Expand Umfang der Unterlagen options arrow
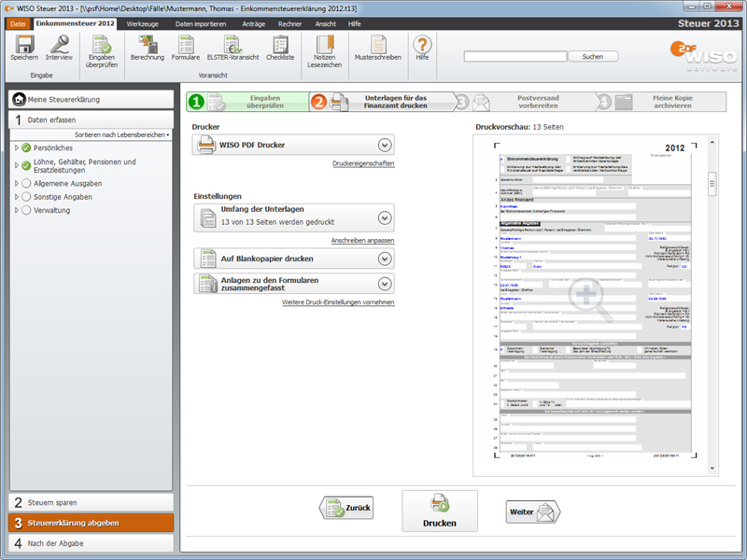The width and height of the screenshot is (747, 560). 385,217
